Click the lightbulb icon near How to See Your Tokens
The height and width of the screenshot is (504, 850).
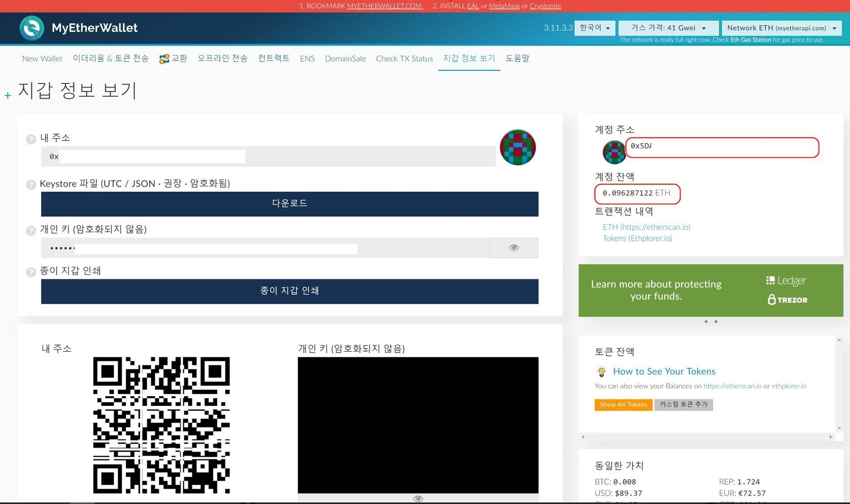602,371
